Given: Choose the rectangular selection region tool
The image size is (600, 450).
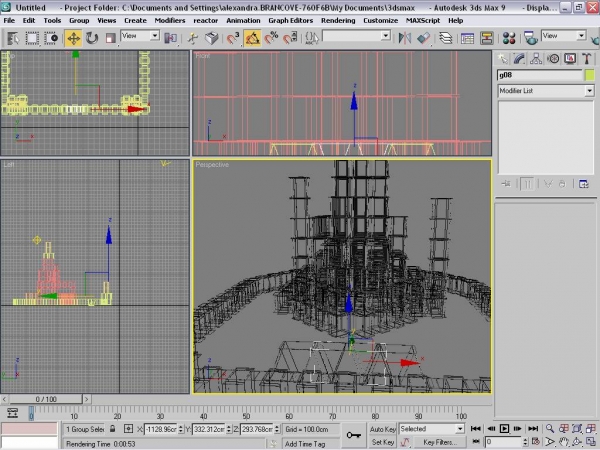Looking at the screenshot, I should click(32, 38).
